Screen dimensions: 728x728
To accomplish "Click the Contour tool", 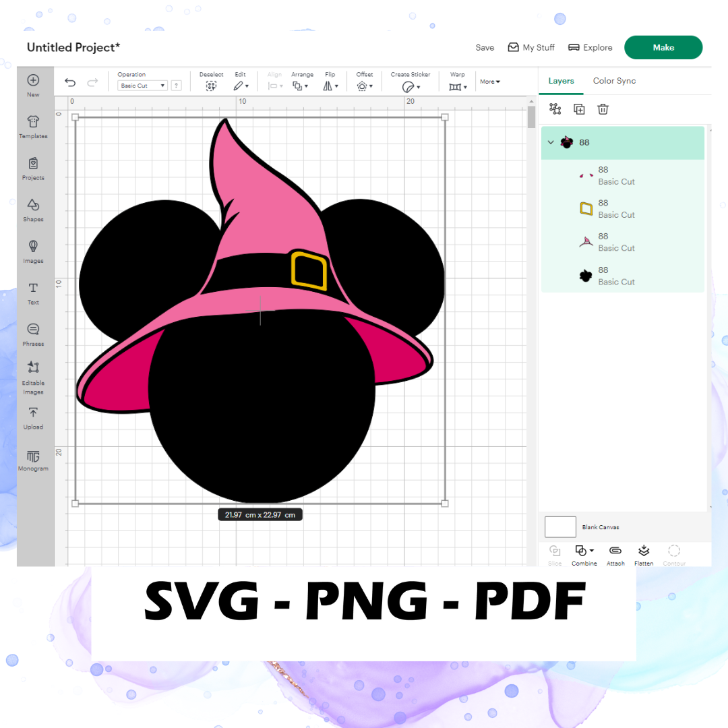I will pos(674,555).
